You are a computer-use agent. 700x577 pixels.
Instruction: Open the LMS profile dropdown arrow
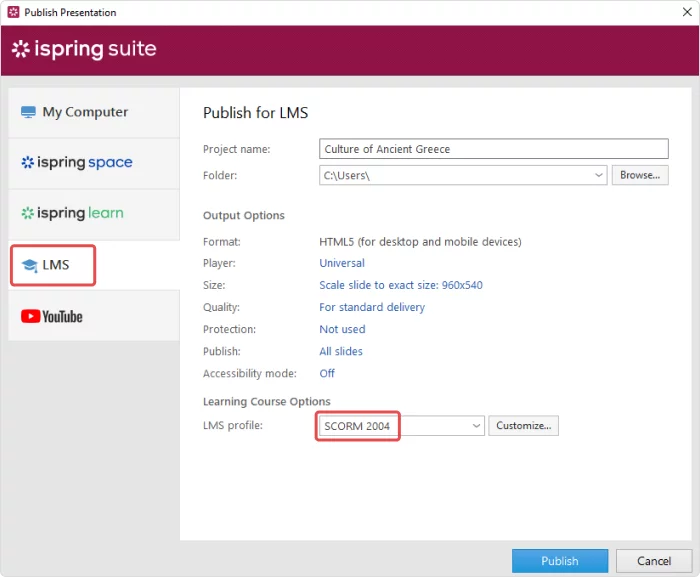pos(476,426)
